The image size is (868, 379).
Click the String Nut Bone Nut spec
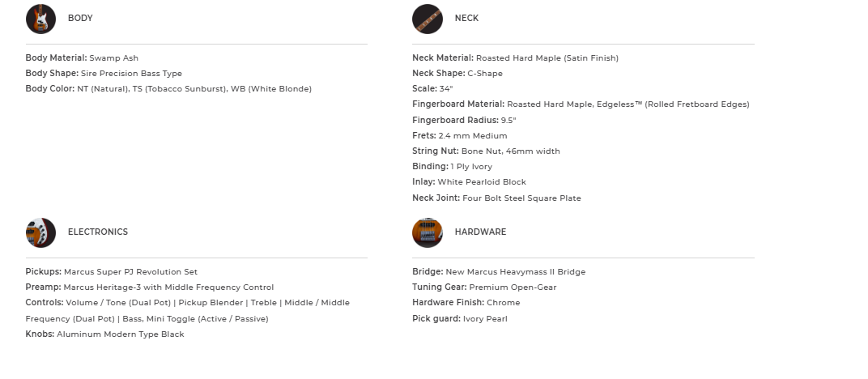[x=486, y=151]
